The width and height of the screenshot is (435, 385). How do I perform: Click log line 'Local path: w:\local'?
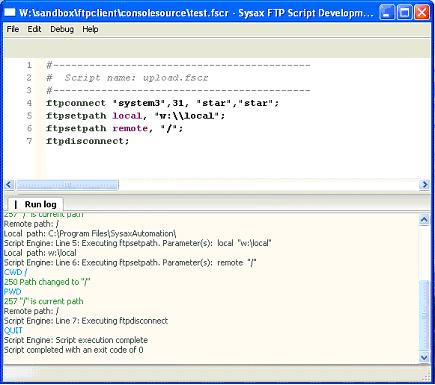pyautogui.click(x=40, y=253)
